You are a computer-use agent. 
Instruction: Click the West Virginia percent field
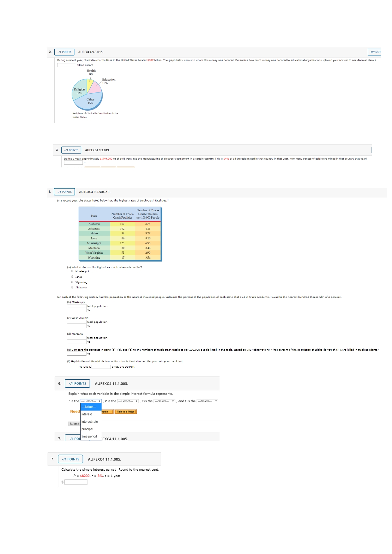pos(77,326)
